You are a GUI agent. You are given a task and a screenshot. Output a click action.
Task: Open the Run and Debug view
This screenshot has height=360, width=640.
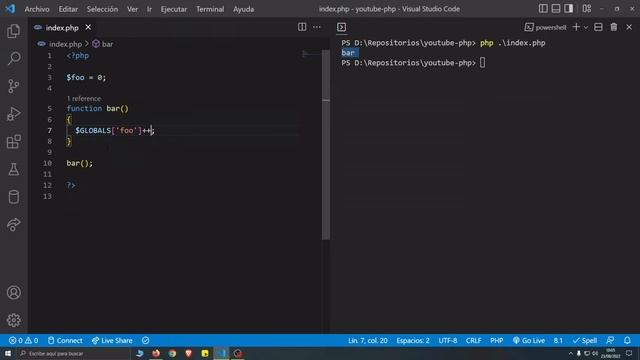coord(13,114)
